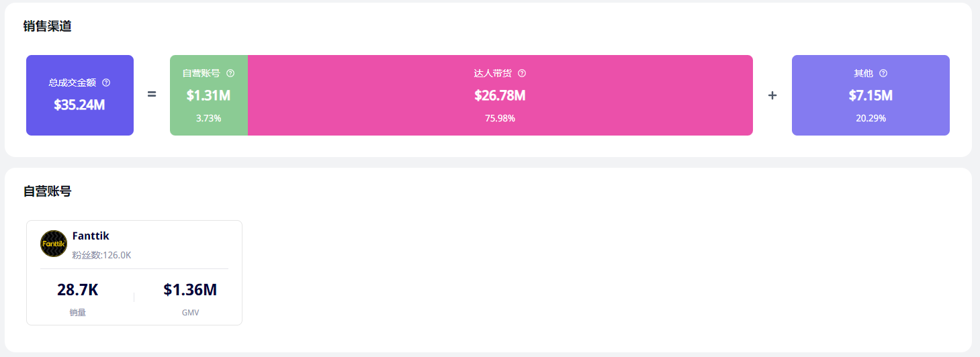
Task: Click question mark icon beside 达人带货
Action: coord(522,73)
